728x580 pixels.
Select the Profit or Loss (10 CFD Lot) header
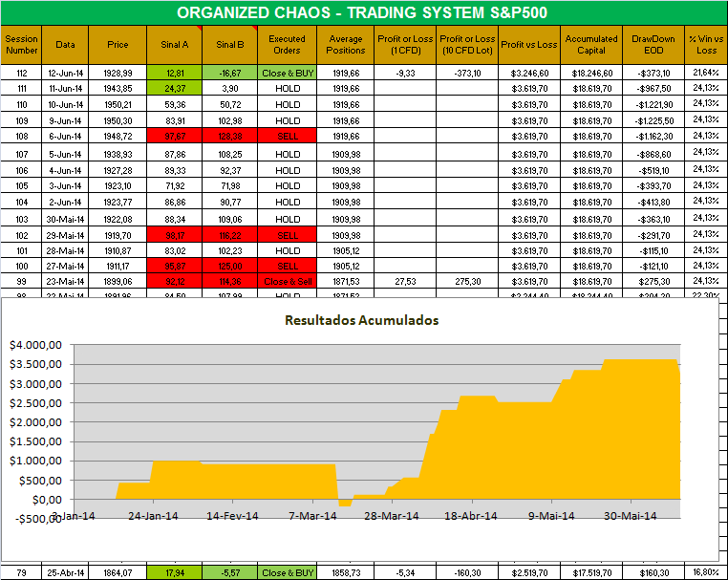coord(467,45)
